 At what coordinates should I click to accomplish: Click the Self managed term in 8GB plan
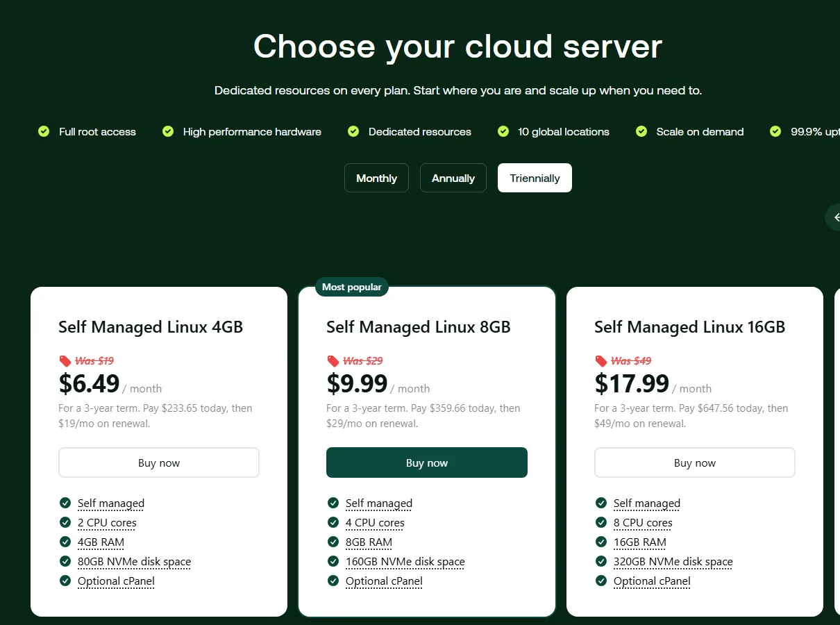379,503
